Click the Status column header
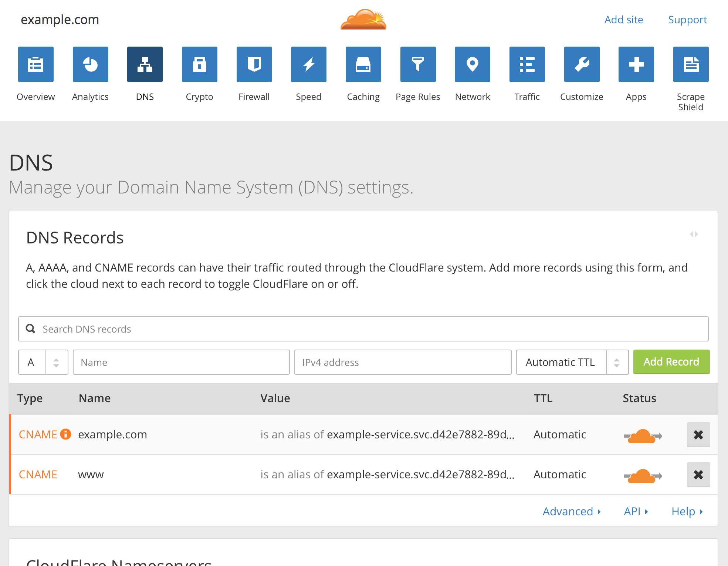 click(640, 398)
